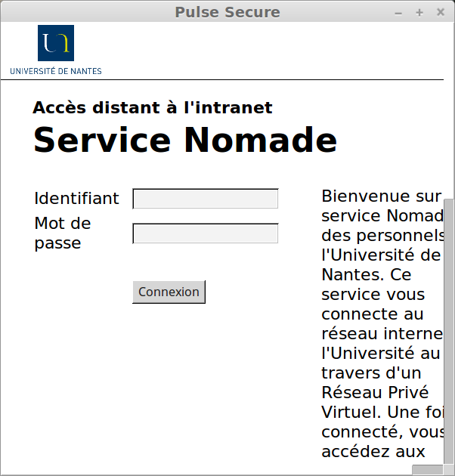Click the 'Pulse Secure' window title
Viewport: 455px width, 476px height.
[227, 12]
